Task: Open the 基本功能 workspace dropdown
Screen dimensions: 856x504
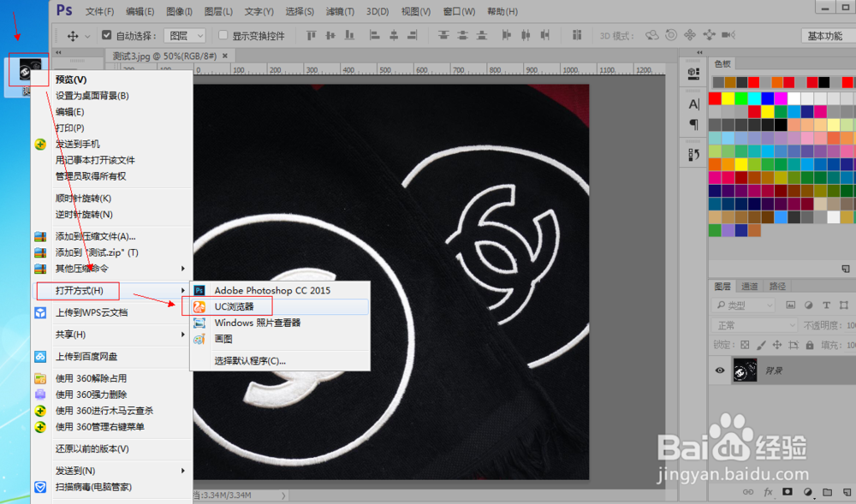Action: coord(828,36)
